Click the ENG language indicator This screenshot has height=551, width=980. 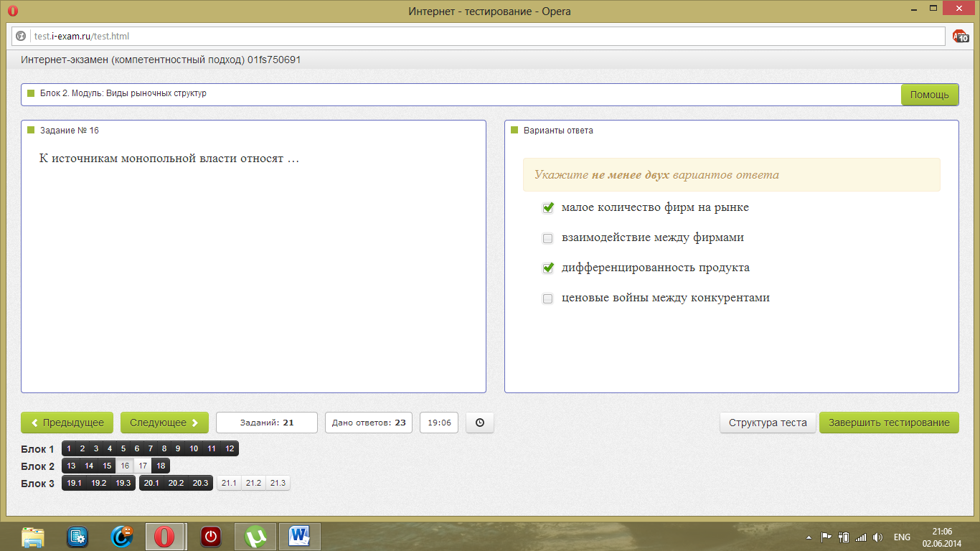pos(902,537)
